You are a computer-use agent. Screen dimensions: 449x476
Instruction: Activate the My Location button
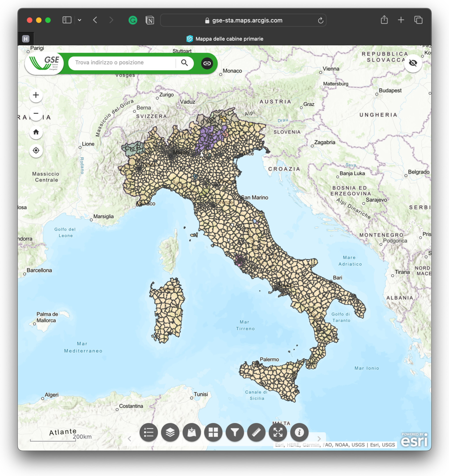click(36, 151)
